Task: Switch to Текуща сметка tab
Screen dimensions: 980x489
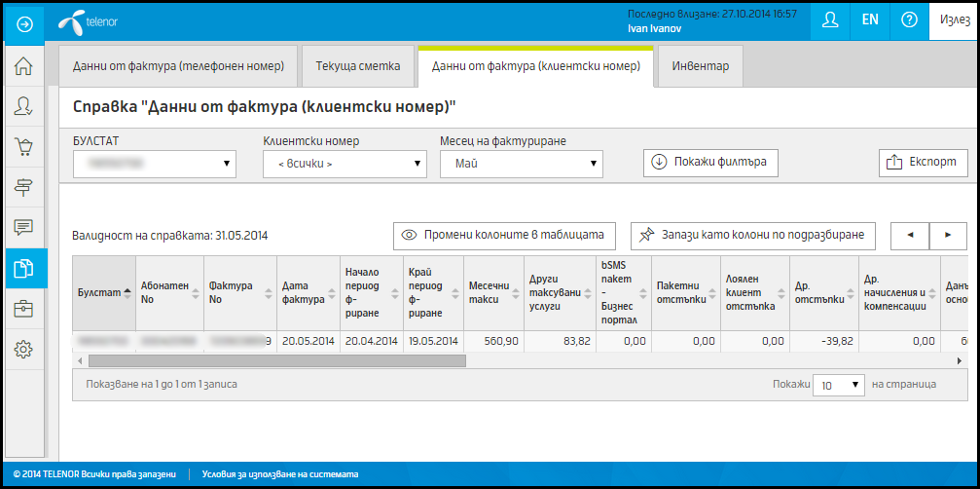Action: point(358,66)
